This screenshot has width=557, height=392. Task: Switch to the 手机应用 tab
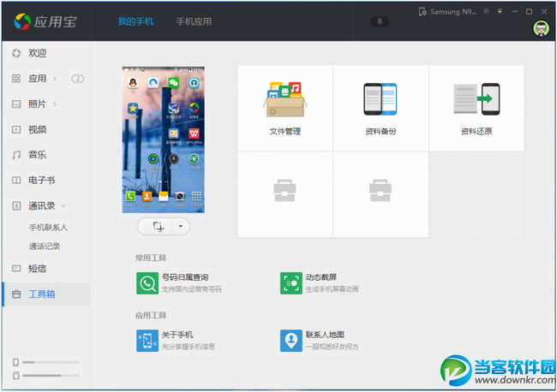194,21
